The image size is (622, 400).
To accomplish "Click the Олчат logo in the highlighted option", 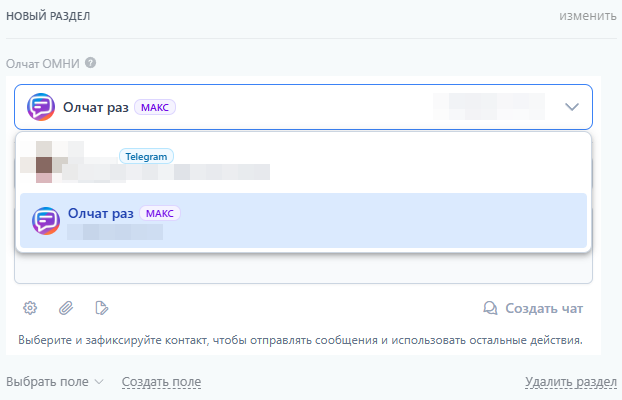I will click(x=46, y=221).
